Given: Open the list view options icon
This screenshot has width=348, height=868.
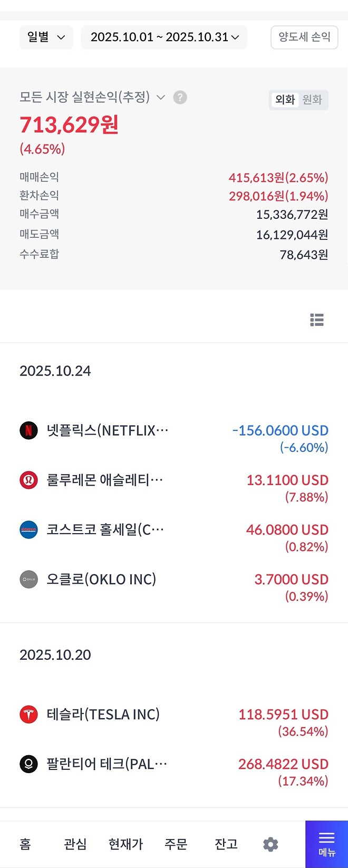Looking at the screenshot, I should coord(317,320).
